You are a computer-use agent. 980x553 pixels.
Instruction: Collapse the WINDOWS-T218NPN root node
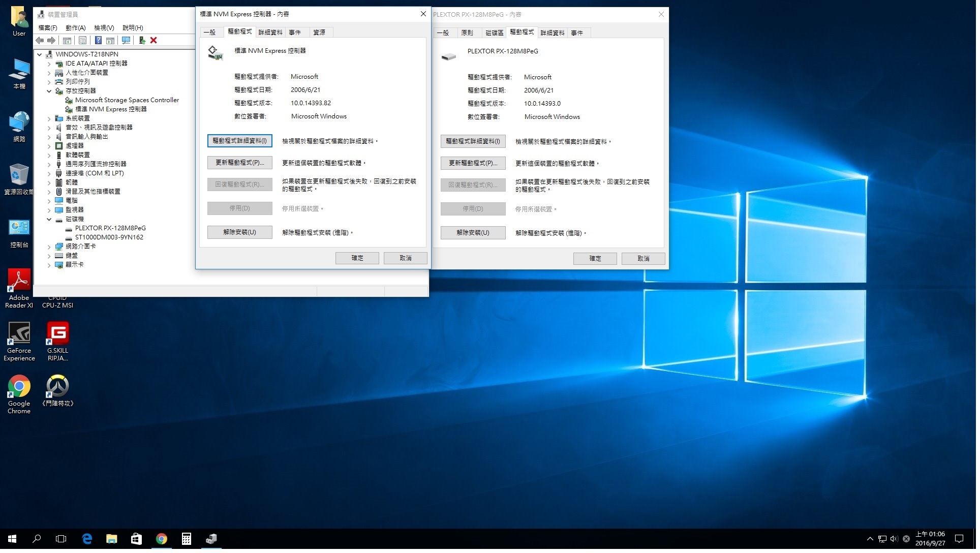pyautogui.click(x=40, y=54)
